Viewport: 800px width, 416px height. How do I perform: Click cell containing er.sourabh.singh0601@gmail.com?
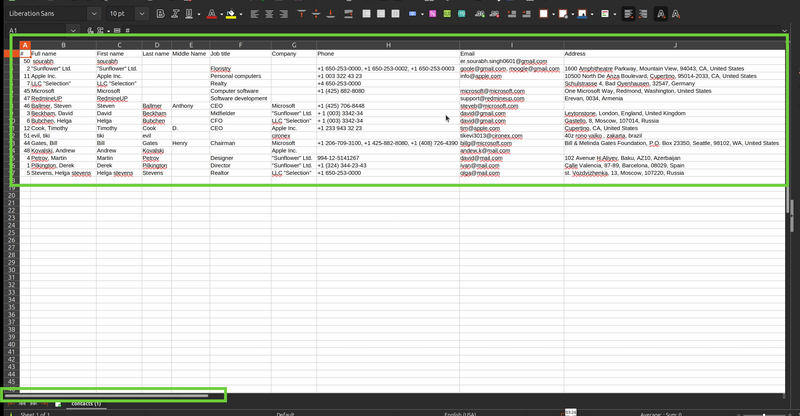[x=504, y=61]
